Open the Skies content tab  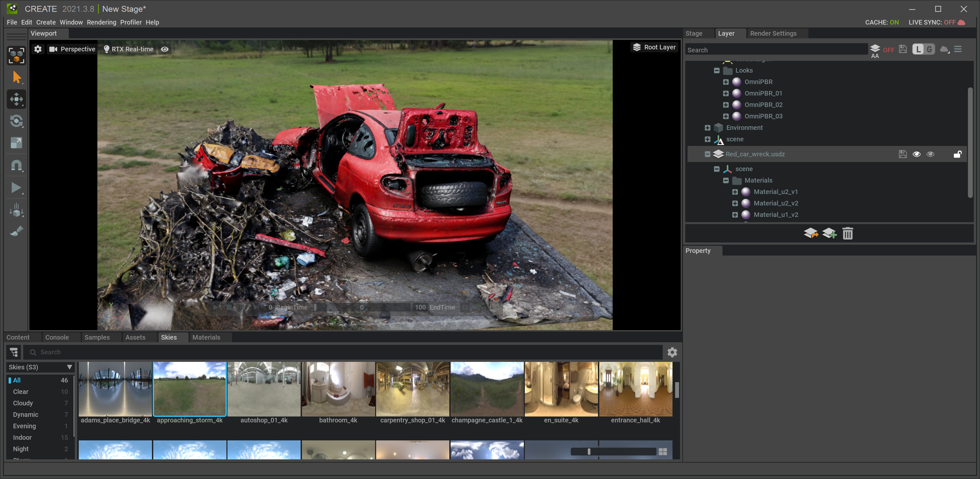pos(168,337)
